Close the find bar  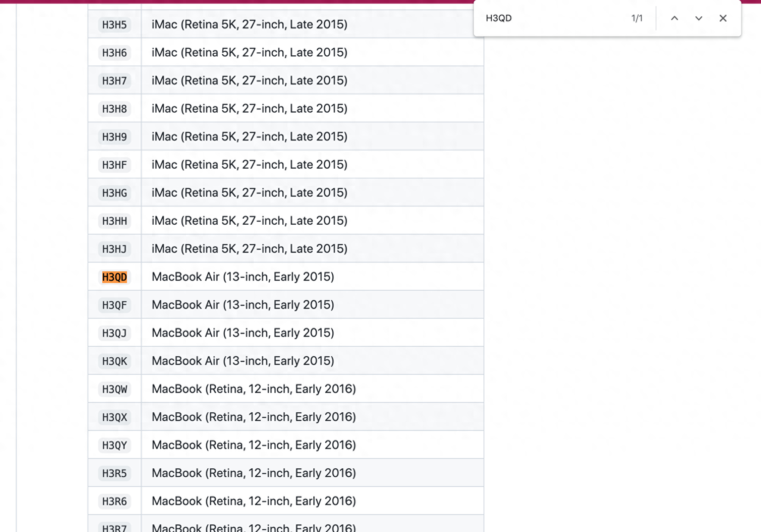[x=723, y=18]
